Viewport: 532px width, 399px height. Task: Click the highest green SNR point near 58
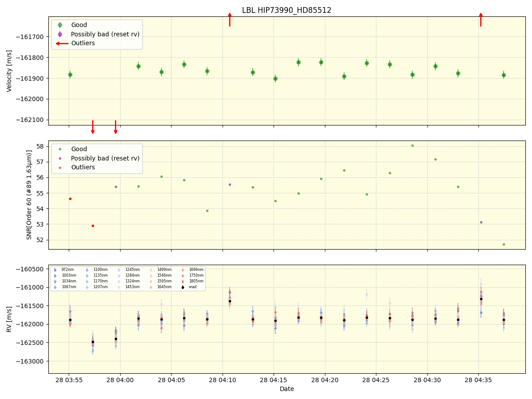[x=412, y=145]
